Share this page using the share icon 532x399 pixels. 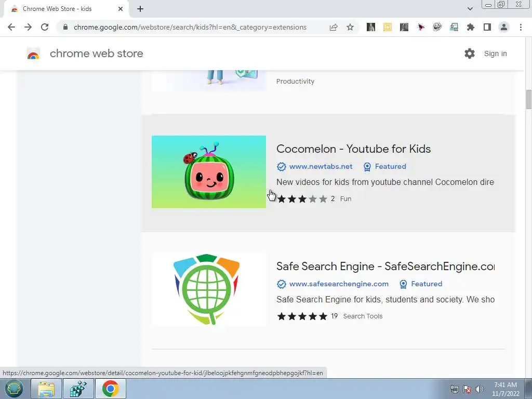pos(334,27)
